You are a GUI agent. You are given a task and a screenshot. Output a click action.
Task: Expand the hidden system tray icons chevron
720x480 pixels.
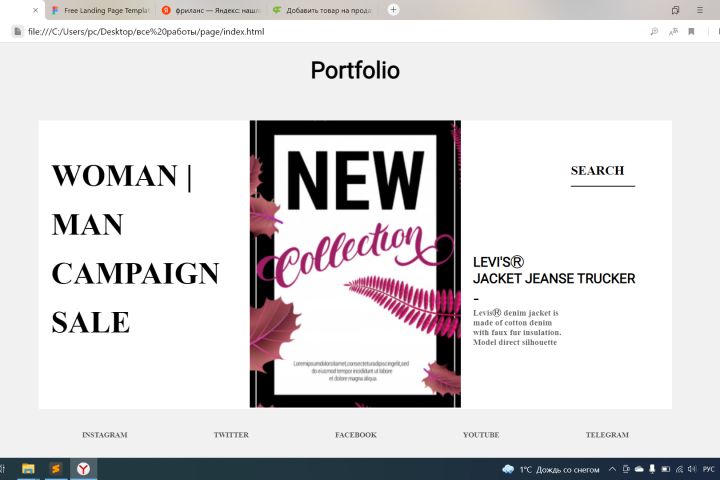click(x=612, y=469)
